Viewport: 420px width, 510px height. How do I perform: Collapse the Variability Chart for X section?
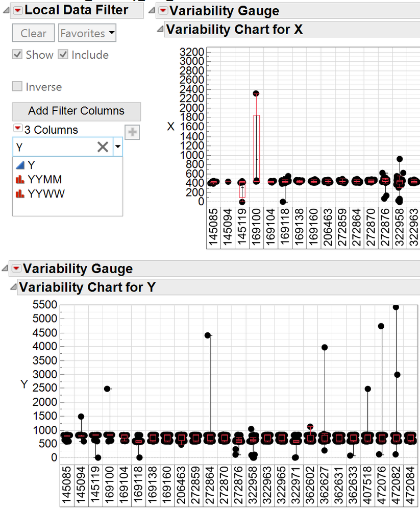(x=158, y=29)
